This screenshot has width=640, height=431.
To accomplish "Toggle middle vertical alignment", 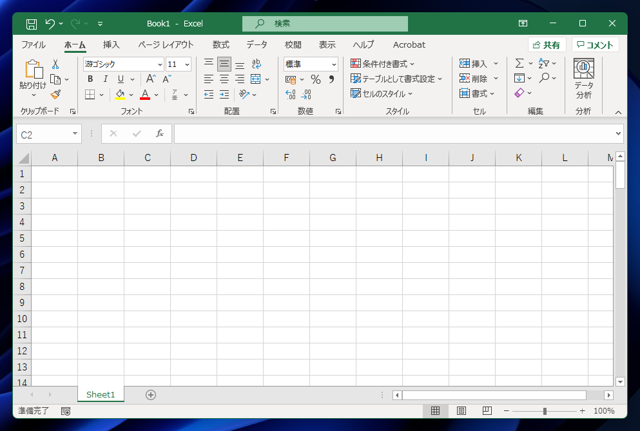I will (x=224, y=64).
